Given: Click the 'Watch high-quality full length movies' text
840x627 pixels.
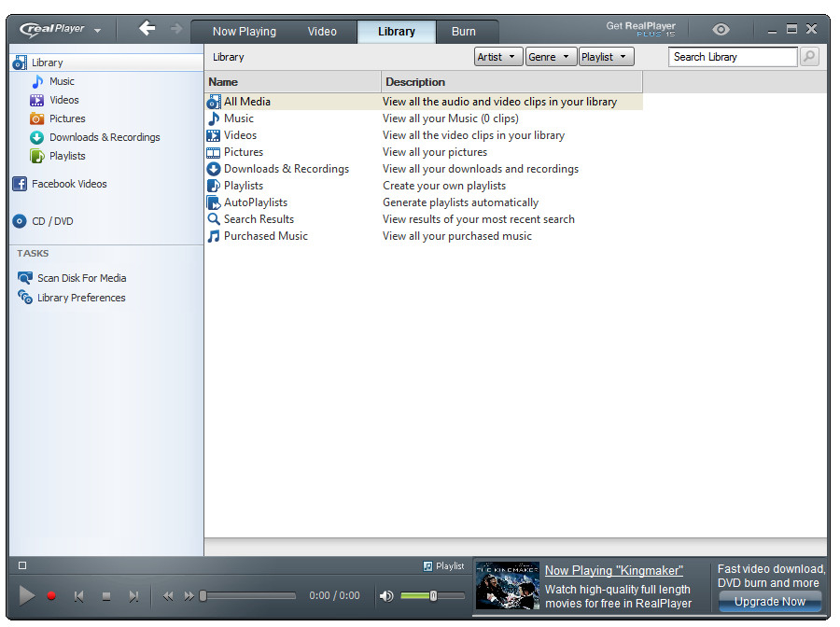Looking at the screenshot, I should click(x=618, y=596).
